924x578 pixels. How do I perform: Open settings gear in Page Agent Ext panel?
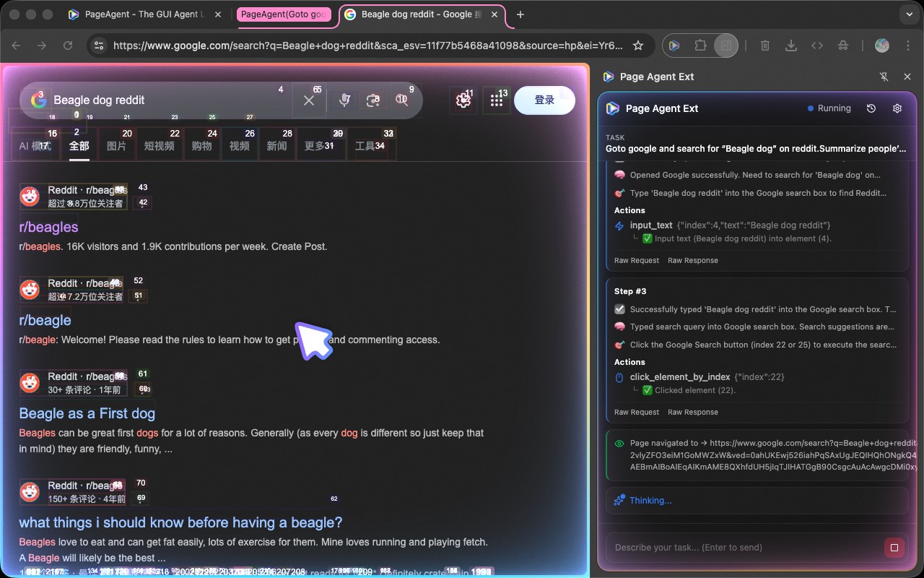(x=897, y=108)
